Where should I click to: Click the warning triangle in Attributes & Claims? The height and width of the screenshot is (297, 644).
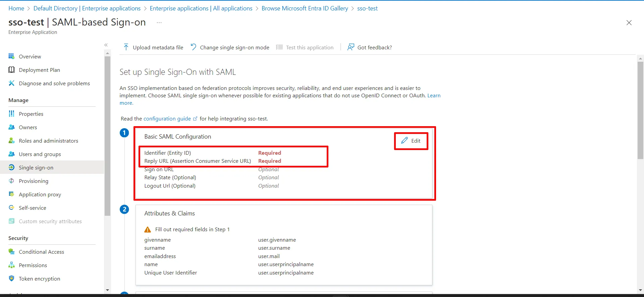click(148, 230)
